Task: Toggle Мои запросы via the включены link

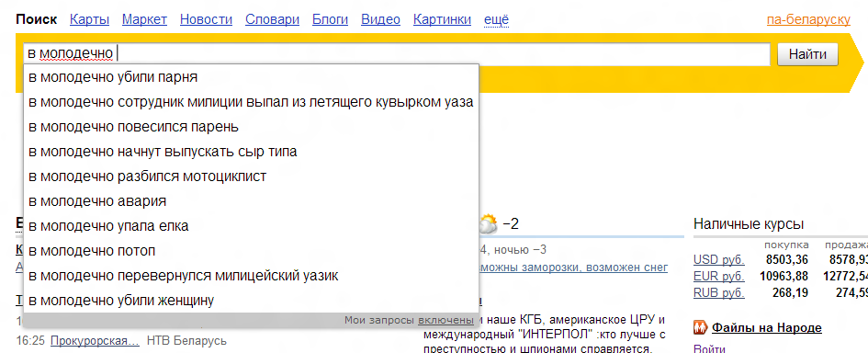Action: point(445,320)
